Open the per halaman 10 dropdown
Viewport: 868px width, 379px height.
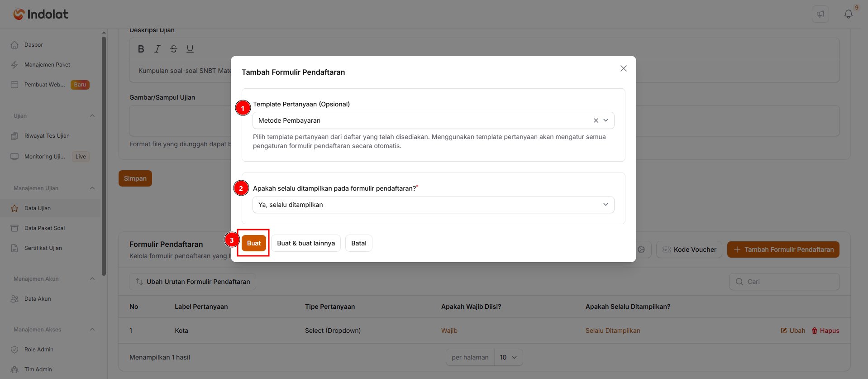(509, 357)
